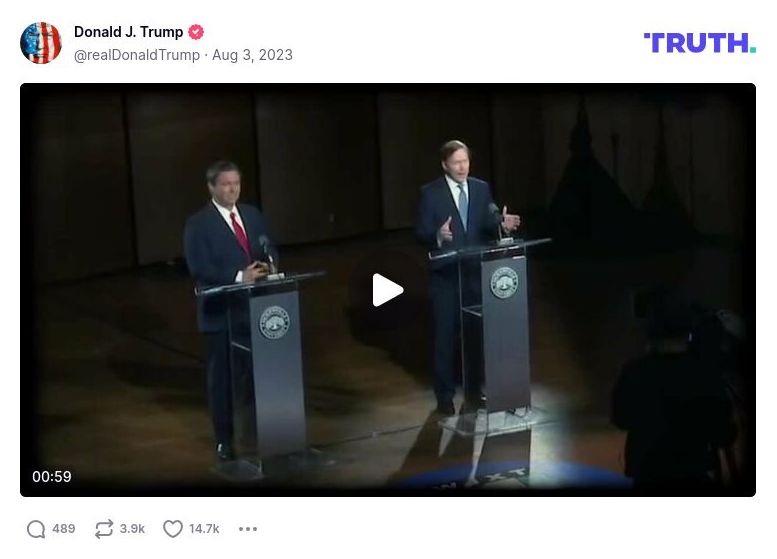
Task: View the 489 replies count
Action: coord(64,529)
